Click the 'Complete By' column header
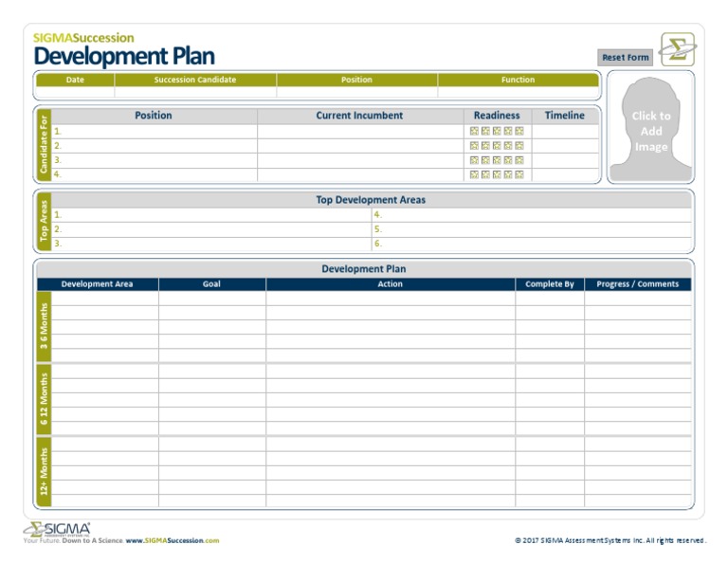Screen dimensions: 728x563 (550, 284)
